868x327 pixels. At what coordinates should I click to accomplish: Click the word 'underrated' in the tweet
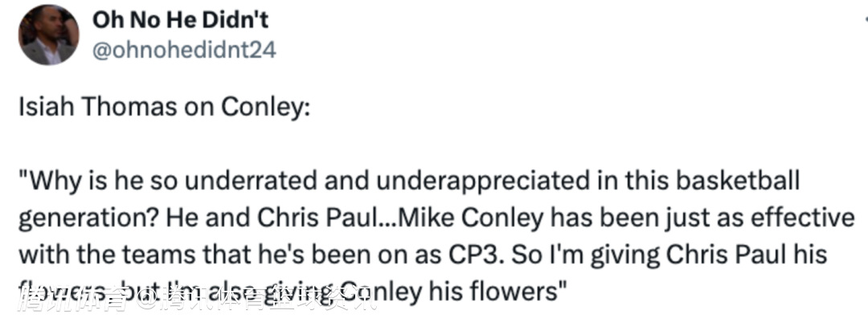point(252,181)
